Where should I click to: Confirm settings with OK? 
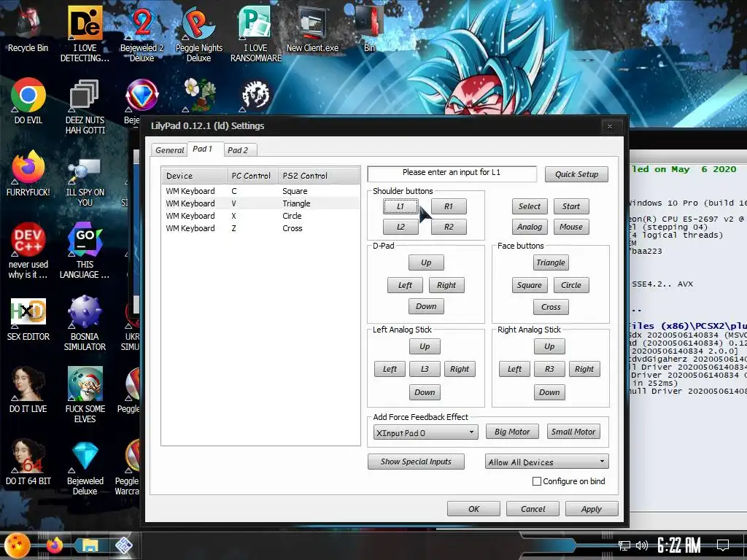[x=473, y=508]
